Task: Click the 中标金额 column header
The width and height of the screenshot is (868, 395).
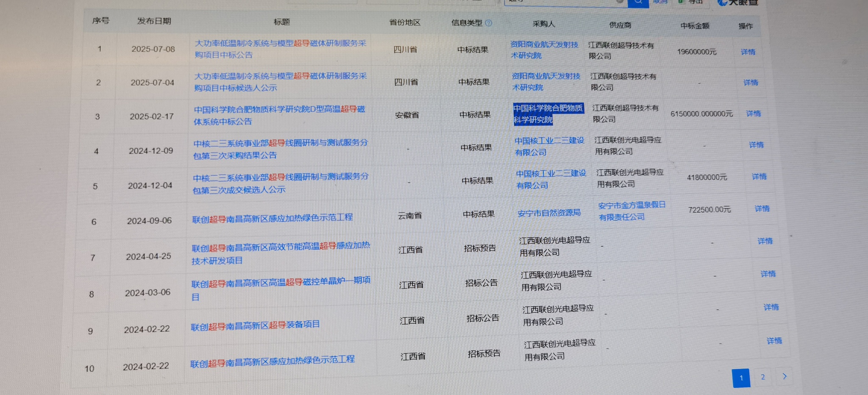Action: pos(695,26)
